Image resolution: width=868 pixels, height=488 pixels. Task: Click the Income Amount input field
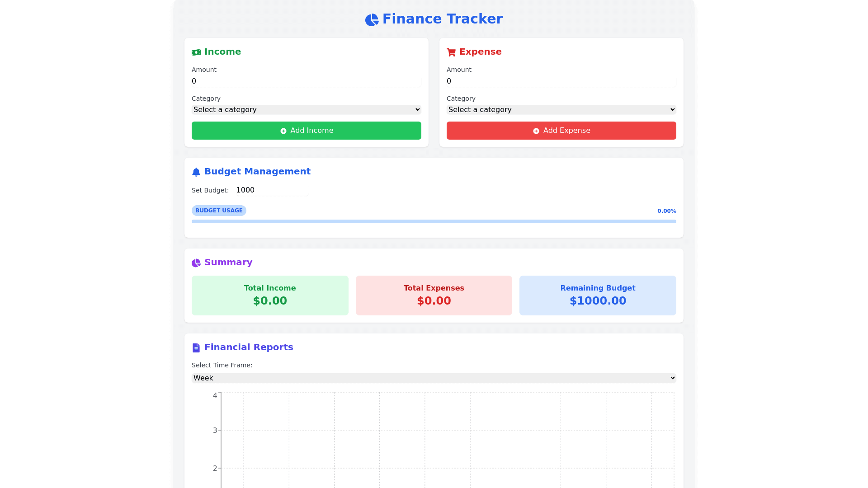307,81
